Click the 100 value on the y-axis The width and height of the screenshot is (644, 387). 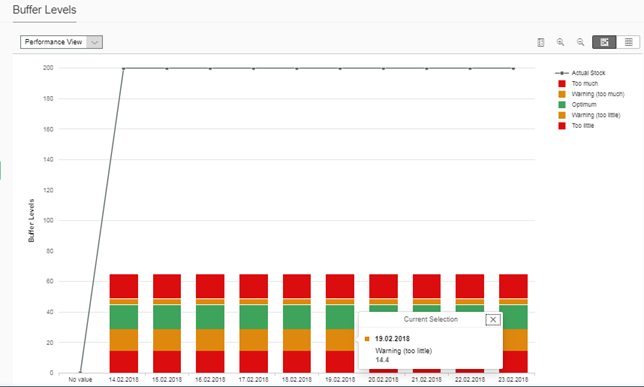pyautogui.click(x=48, y=221)
